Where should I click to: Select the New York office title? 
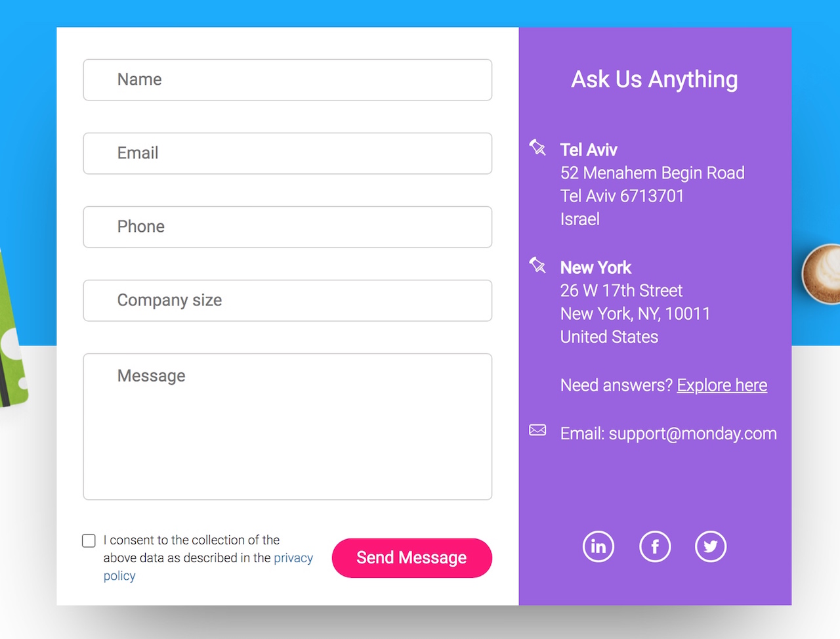tap(596, 268)
